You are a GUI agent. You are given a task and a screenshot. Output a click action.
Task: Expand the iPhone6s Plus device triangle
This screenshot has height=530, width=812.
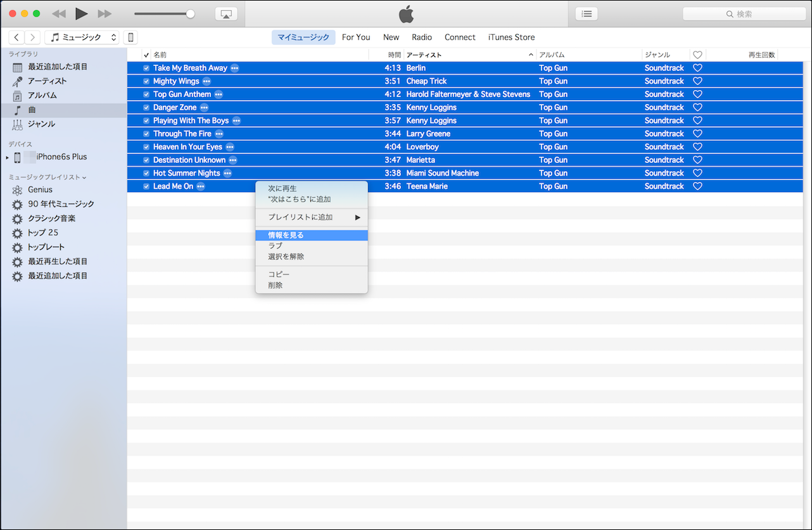coord(8,157)
